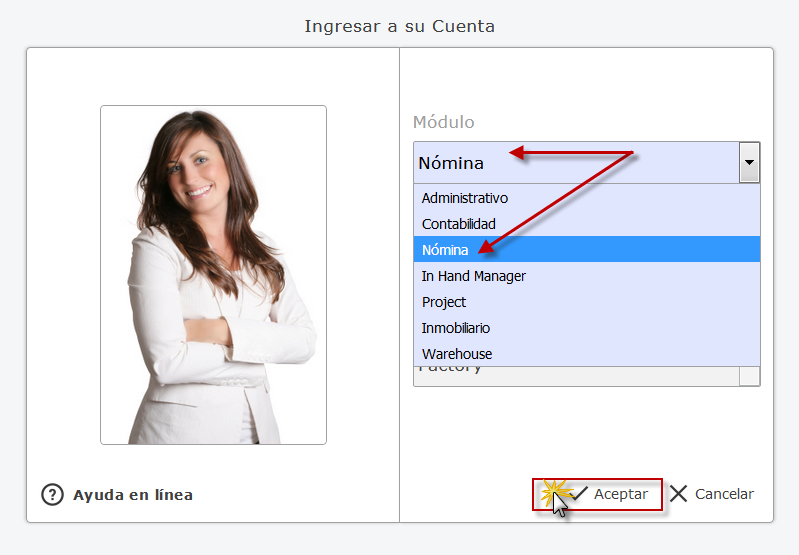Click the Ingresar a su Cuenta title
The height and width of the screenshot is (555, 799).
pyautogui.click(x=400, y=26)
